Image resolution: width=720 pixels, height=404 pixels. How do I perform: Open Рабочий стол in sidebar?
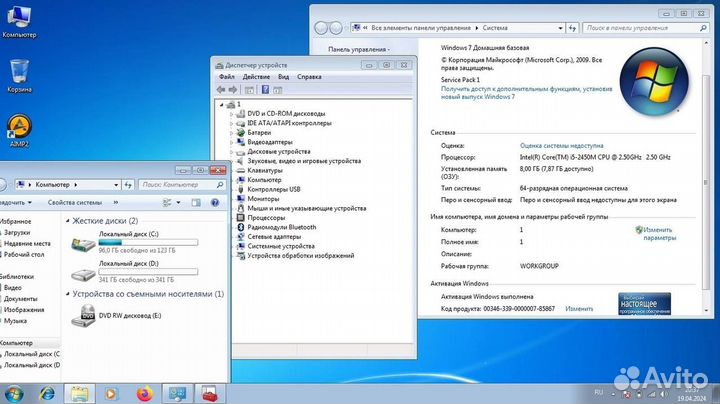click(x=24, y=254)
